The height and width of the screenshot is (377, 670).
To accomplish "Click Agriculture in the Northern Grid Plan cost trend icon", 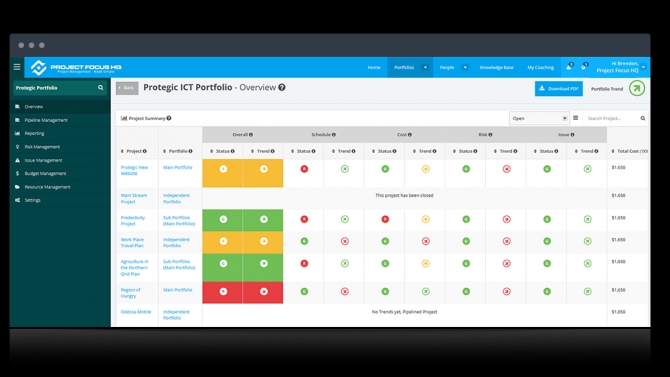I will coord(426,263).
